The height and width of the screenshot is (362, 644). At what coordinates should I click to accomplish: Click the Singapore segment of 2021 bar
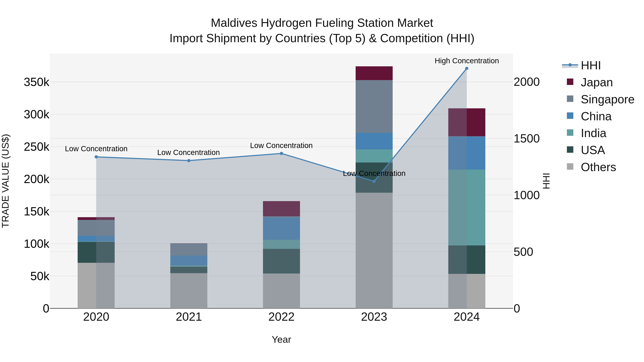click(x=189, y=250)
